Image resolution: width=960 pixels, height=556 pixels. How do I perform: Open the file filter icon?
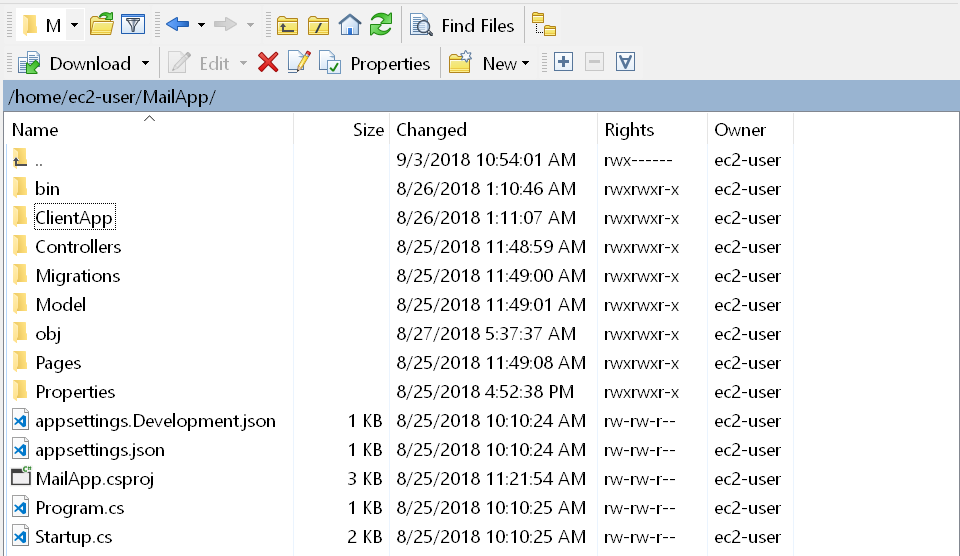[133, 25]
